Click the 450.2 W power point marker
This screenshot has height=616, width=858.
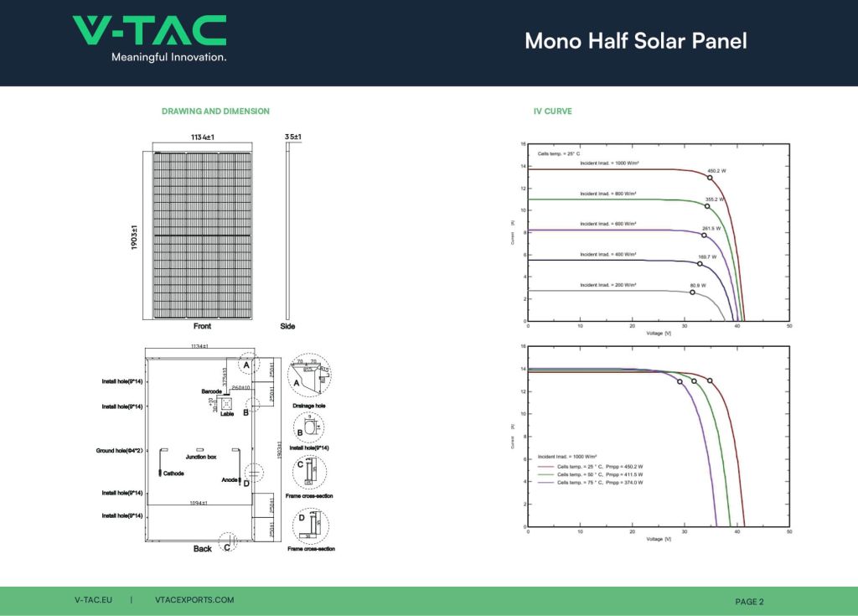pos(710,178)
